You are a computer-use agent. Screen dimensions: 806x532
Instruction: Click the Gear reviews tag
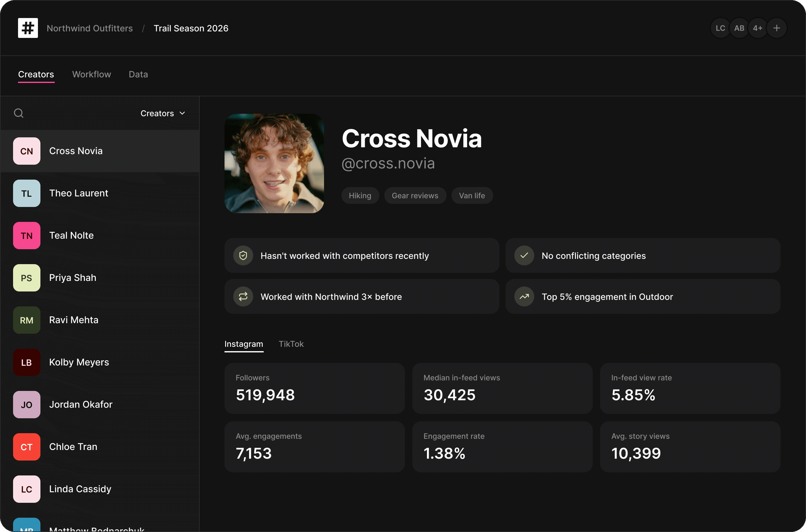pyautogui.click(x=415, y=195)
